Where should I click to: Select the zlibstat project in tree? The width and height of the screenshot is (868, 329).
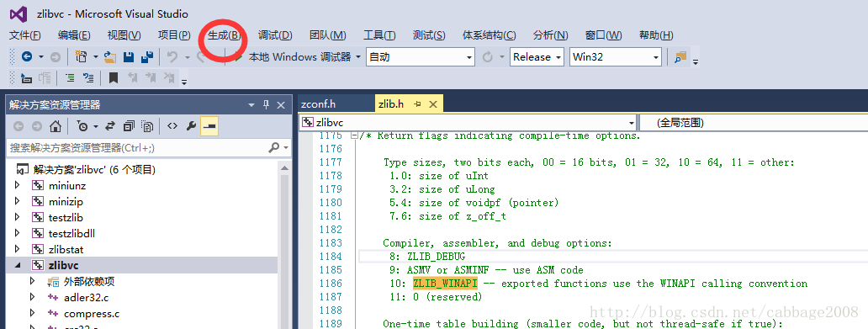(66, 249)
